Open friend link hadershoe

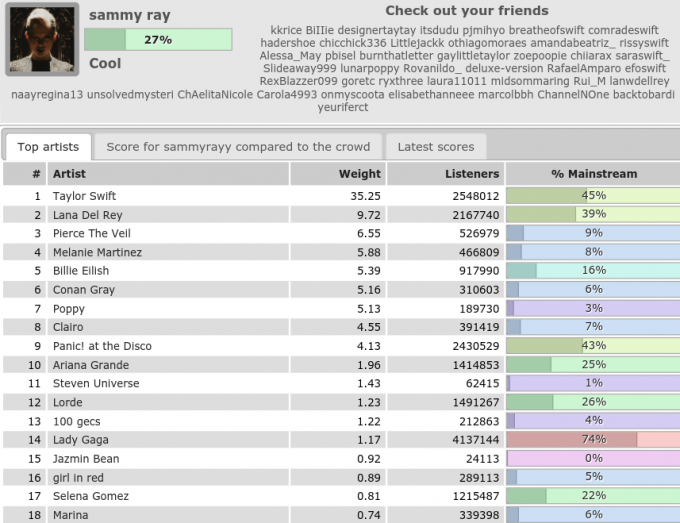click(x=288, y=43)
